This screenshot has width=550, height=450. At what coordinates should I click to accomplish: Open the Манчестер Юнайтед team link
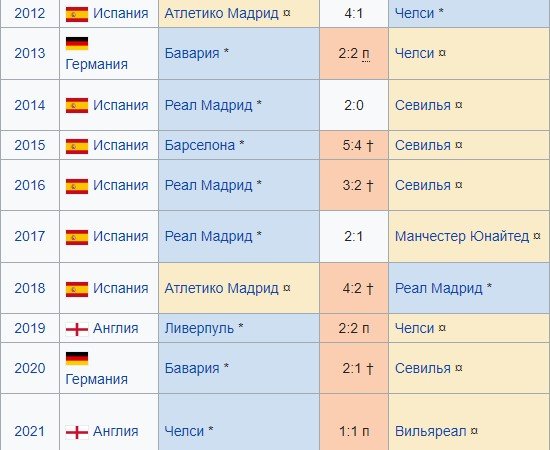462,236
